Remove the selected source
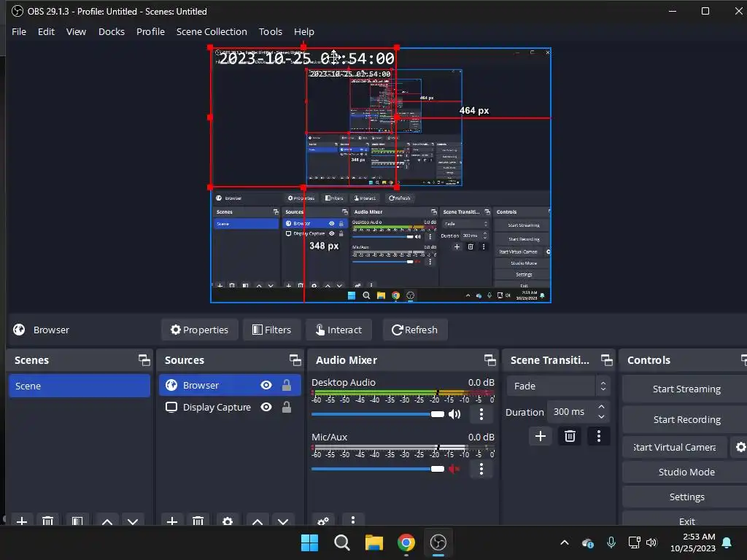This screenshot has width=747, height=560. click(x=198, y=521)
